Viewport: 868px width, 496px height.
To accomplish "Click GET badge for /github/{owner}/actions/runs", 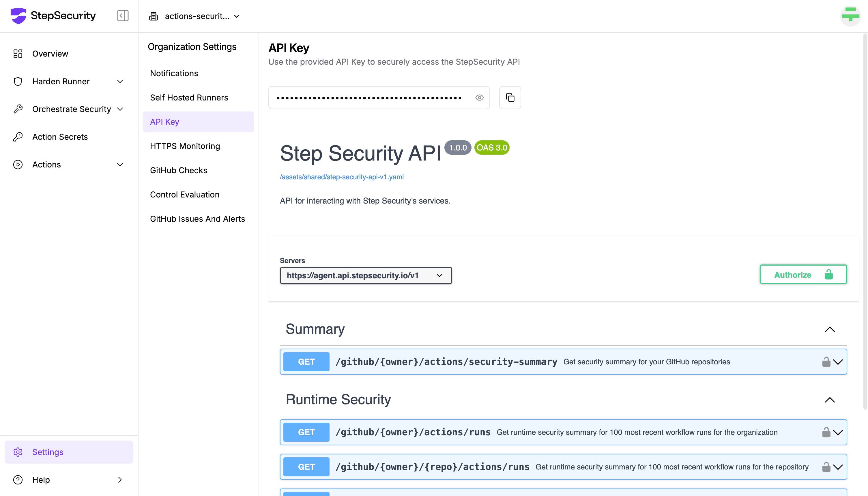I will [306, 432].
